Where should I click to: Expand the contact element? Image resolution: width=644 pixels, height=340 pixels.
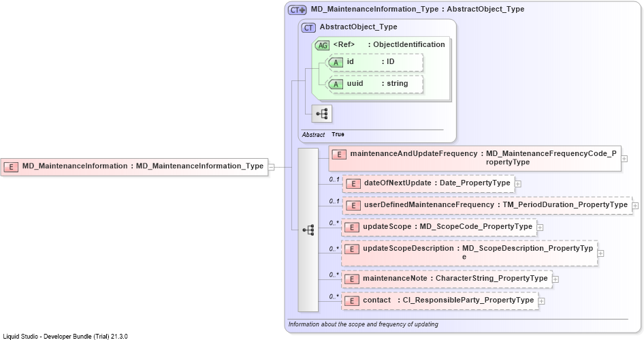(x=541, y=301)
